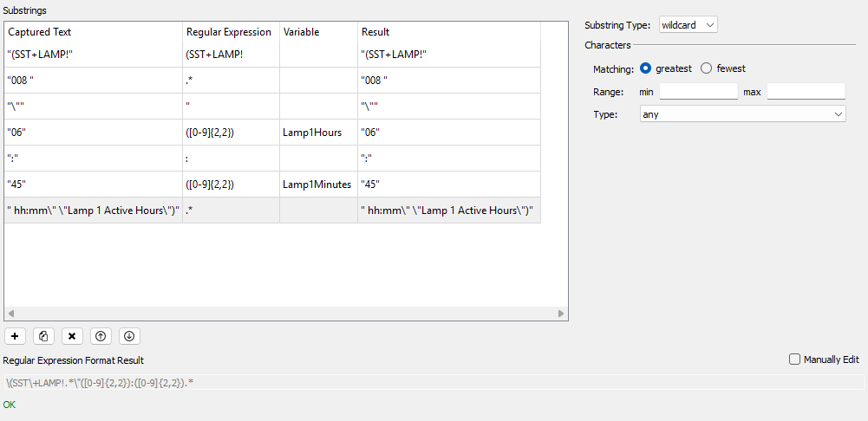Duplicate the selected substring row

click(x=43, y=336)
